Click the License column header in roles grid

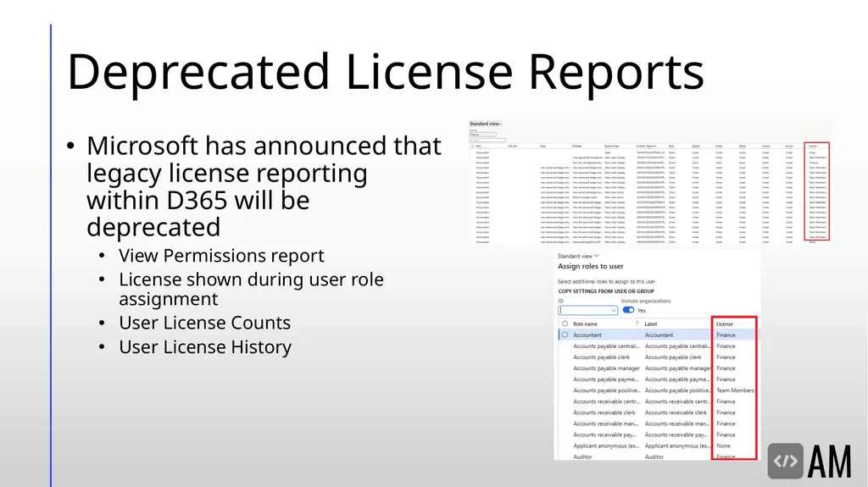pos(724,324)
